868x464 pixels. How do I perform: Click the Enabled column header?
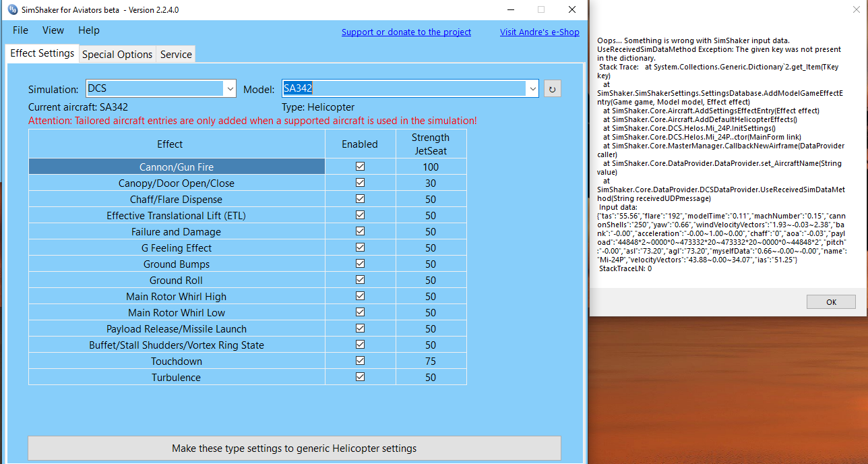click(360, 144)
